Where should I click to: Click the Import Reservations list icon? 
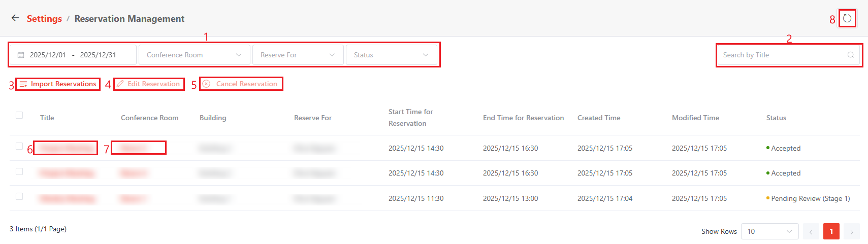23,84
